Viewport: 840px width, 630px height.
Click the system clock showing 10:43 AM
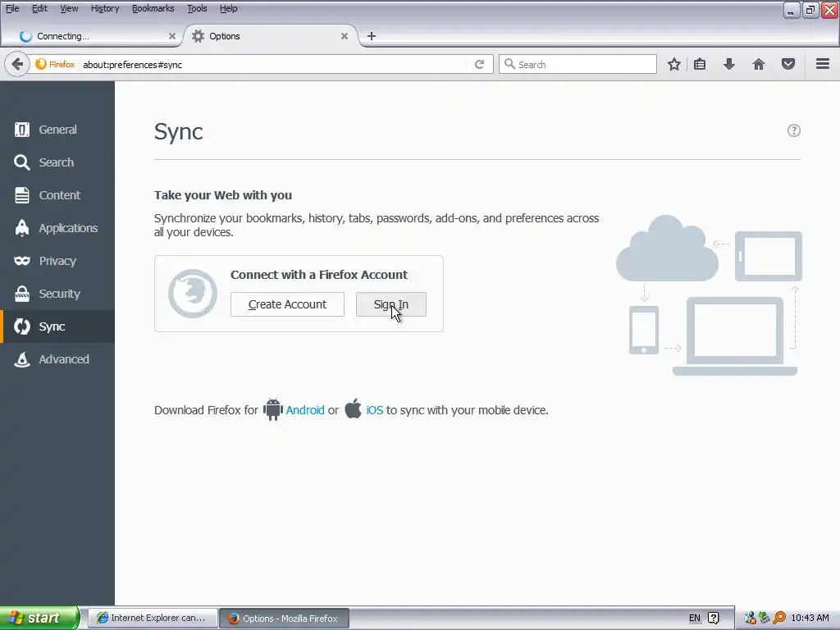pos(810,618)
